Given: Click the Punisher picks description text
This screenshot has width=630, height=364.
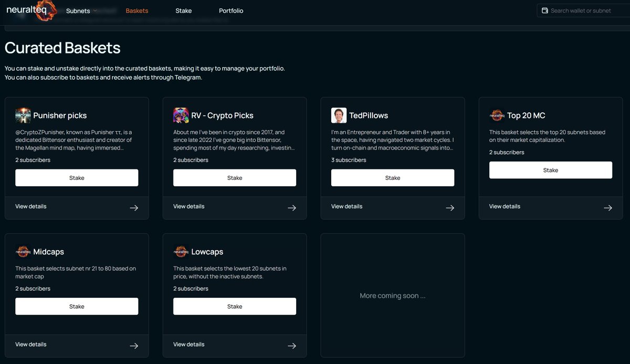Looking at the screenshot, I should pyautogui.click(x=74, y=140).
